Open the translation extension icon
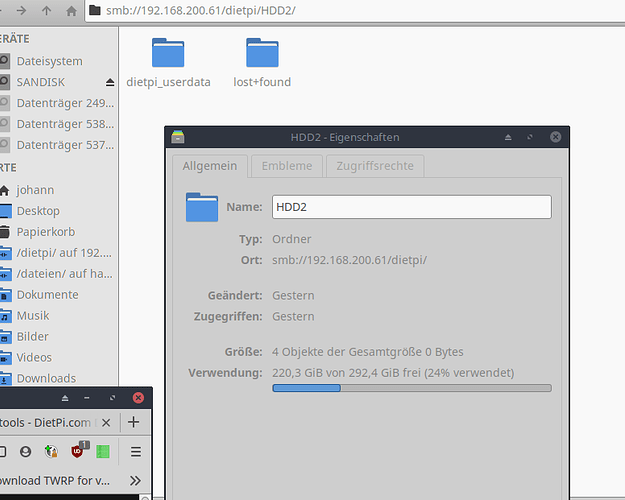The image size is (625, 500). pos(51,452)
